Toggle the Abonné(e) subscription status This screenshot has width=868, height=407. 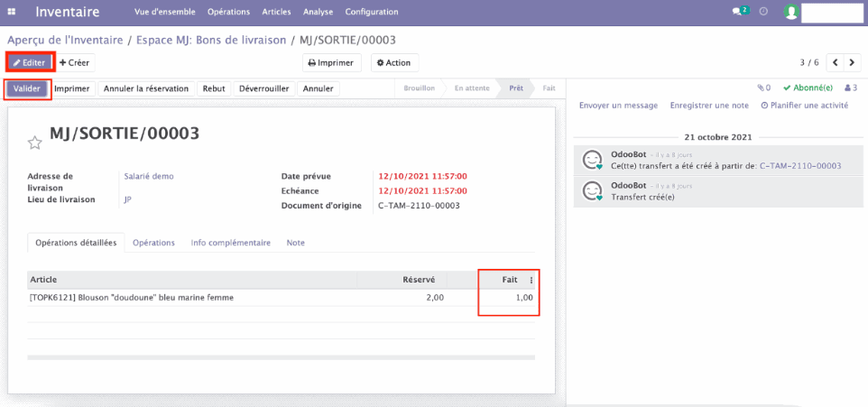pos(808,88)
